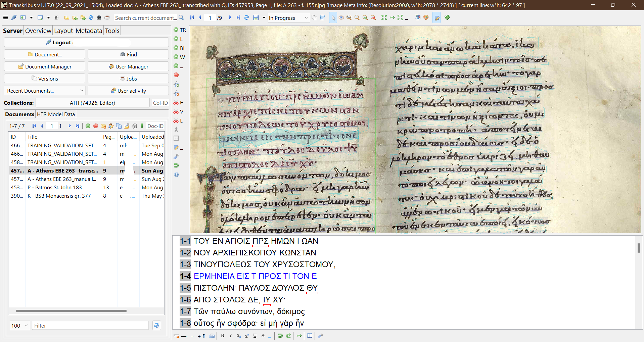Click the Search current document field
The image size is (644, 342).
coord(145,18)
